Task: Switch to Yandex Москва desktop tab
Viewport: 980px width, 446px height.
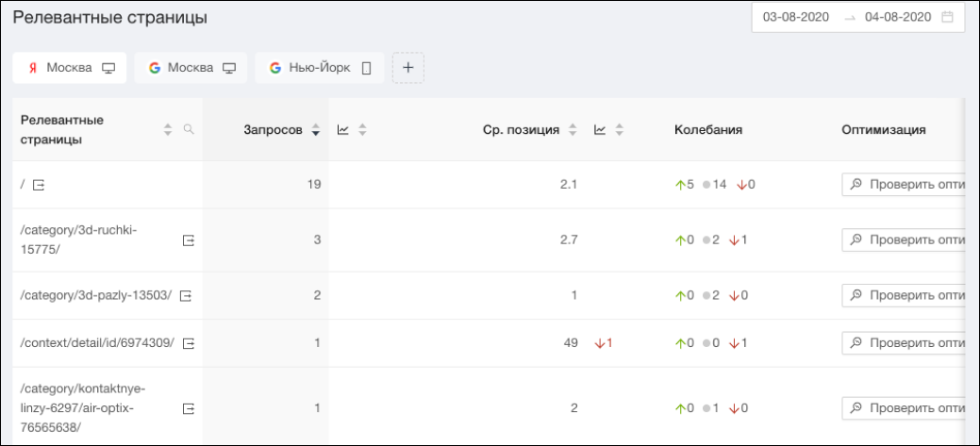Action: [71, 68]
